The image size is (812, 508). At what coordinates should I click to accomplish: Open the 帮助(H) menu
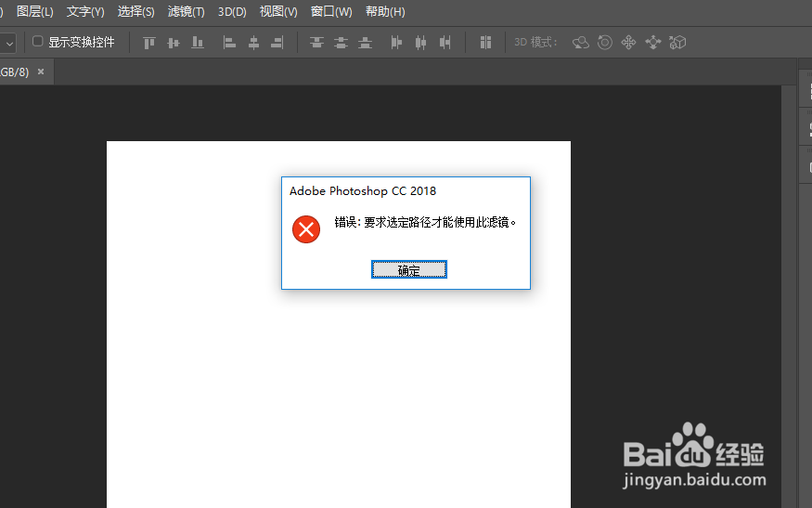(x=385, y=11)
